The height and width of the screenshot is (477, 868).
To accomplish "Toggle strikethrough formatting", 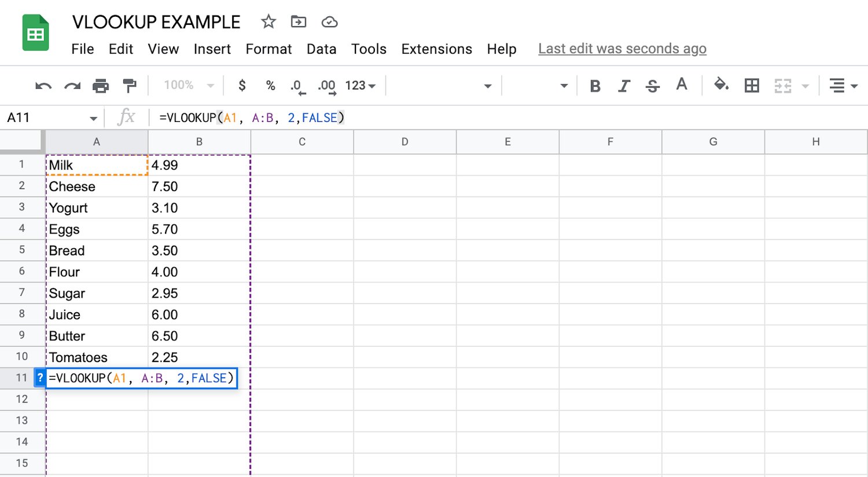I will pyautogui.click(x=653, y=85).
